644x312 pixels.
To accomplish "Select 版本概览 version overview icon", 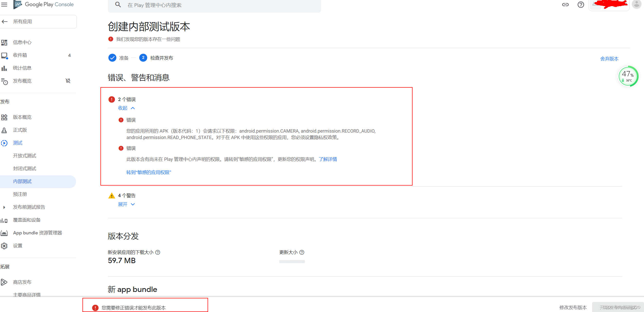I will point(6,117).
